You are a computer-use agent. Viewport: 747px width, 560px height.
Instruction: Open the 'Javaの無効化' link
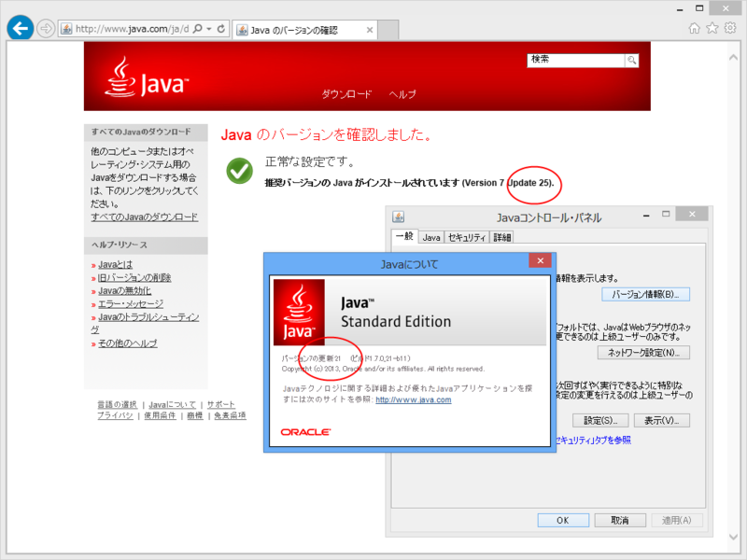[x=124, y=290]
